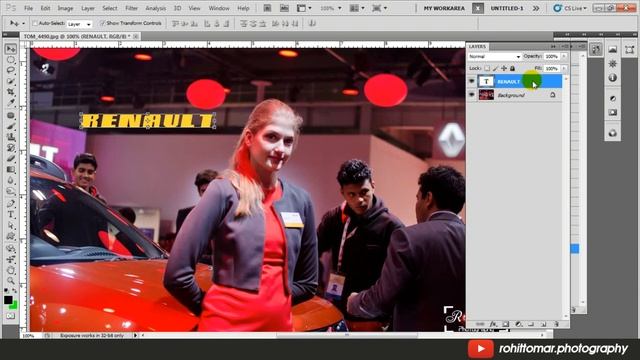The width and height of the screenshot is (640, 360).
Task: Select the Clone Stamp tool
Action: [x=11, y=137]
